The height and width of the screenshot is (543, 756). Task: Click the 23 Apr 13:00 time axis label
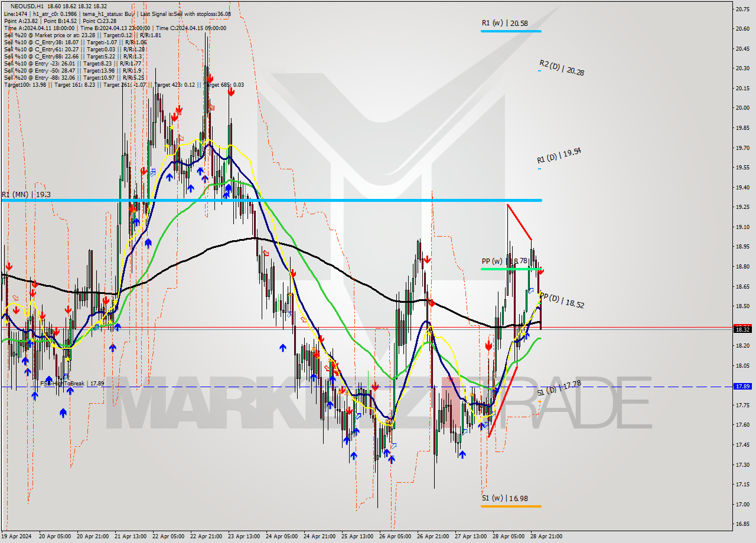(243, 537)
